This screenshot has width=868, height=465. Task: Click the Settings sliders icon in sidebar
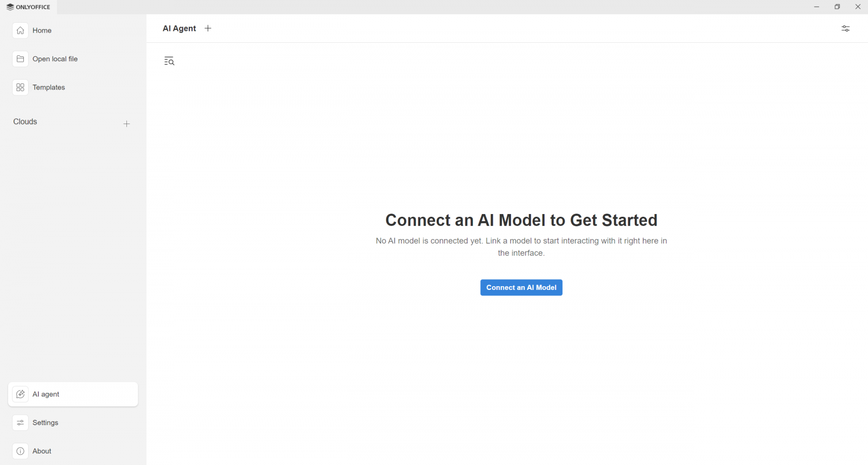(20, 423)
